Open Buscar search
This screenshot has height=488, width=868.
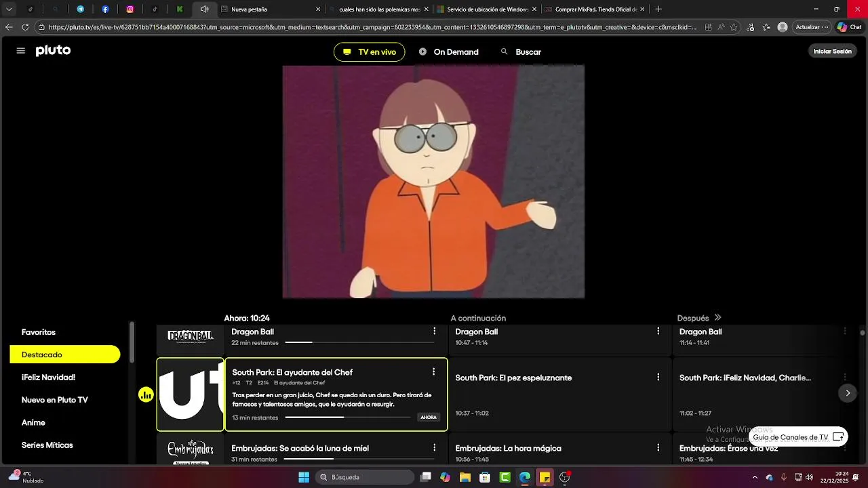[x=521, y=52]
